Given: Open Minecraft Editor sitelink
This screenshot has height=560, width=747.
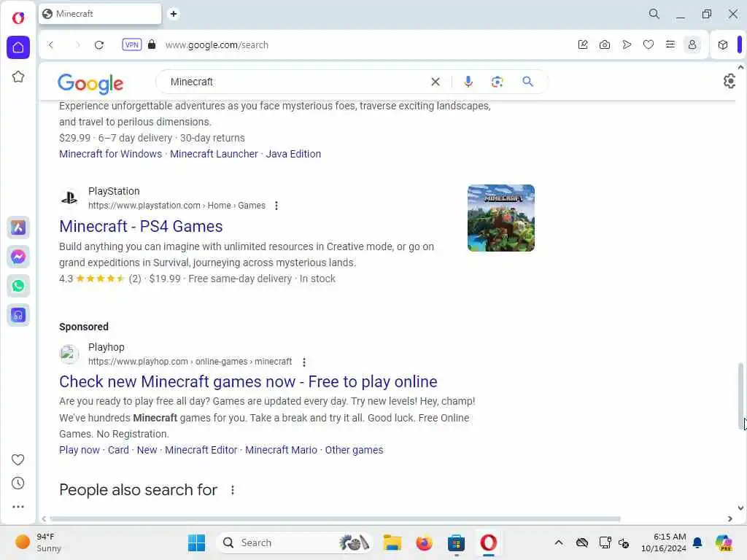Looking at the screenshot, I should pyautogui.click(x=201, y=450).
